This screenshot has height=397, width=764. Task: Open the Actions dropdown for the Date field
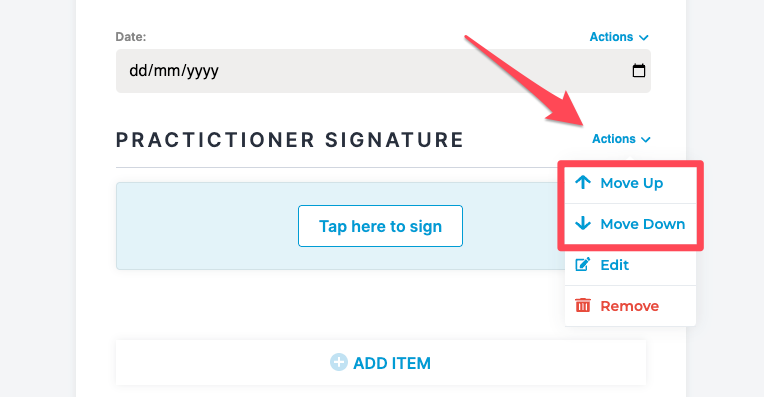click(x=619, y=37)
